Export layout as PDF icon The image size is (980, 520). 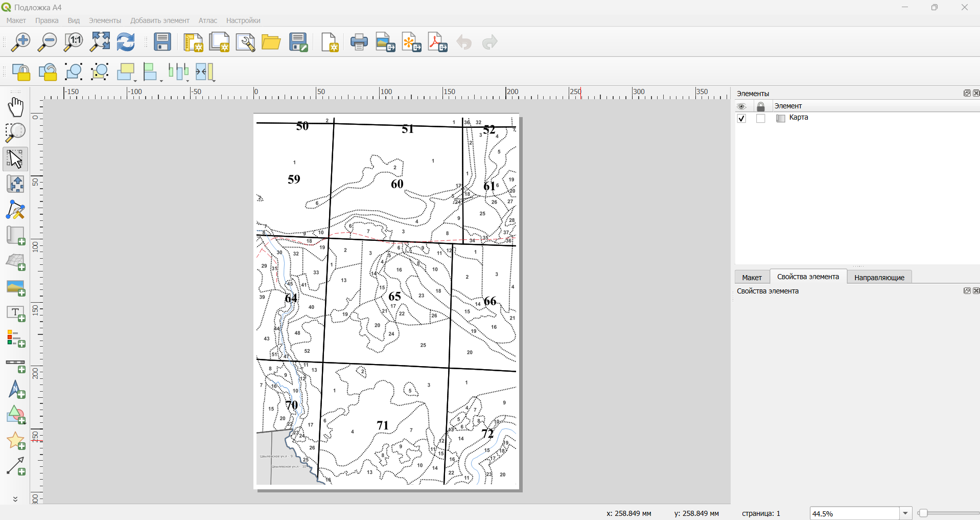point(438,42)
